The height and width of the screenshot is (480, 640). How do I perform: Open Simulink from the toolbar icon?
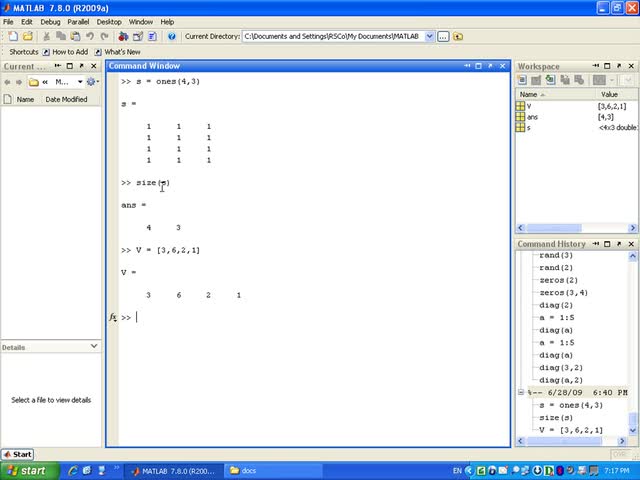tap(123, 36)
